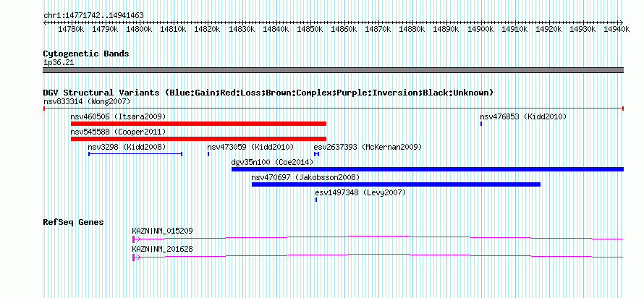Select the red nsv460506 loss bar
Viewport: 644px width, 298px height.
point(198,124)
